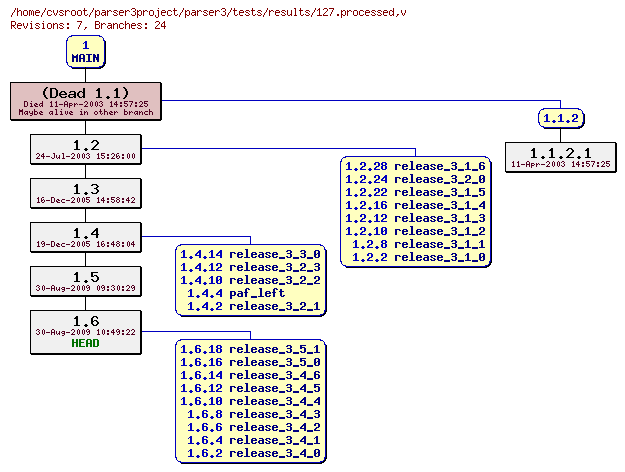
Task: Open branch 1.6.18 release_3_5_1
Action: pos(250,349)
